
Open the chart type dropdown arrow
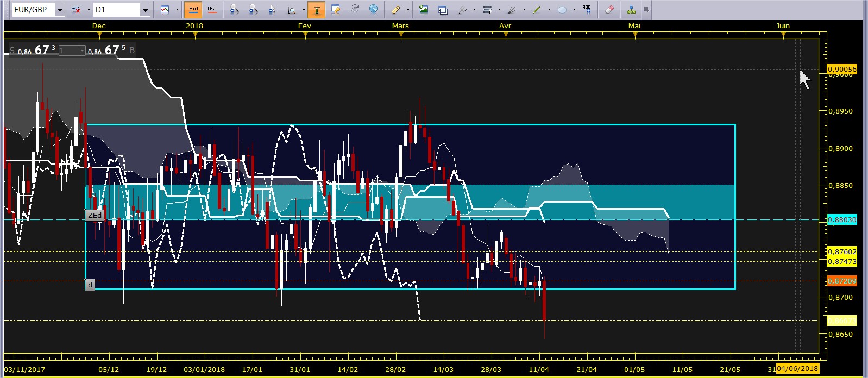[177, 10]
